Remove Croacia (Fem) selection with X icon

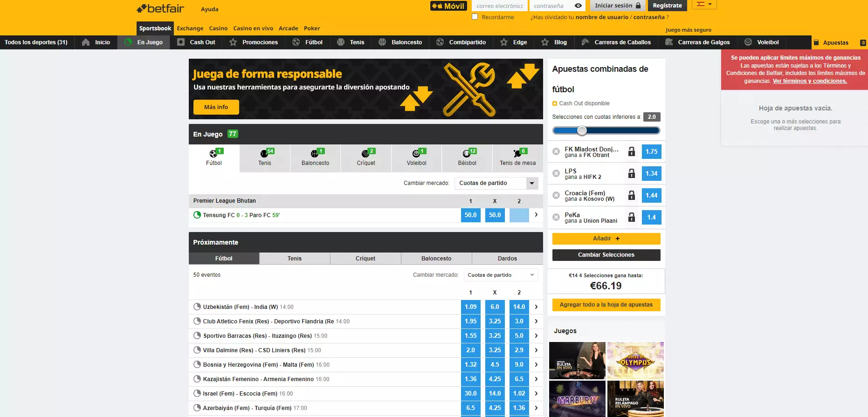coord(556,195)
